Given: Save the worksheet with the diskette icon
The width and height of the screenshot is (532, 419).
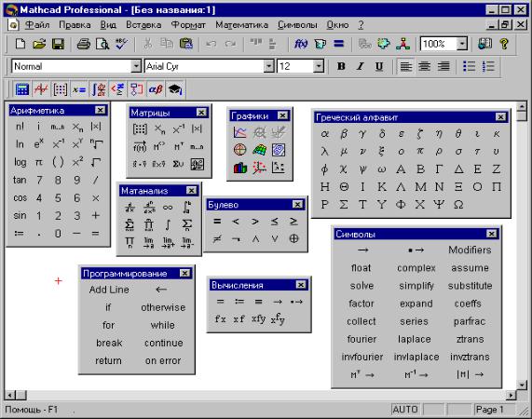Looking at the screenshot, I should pos(58,44).
